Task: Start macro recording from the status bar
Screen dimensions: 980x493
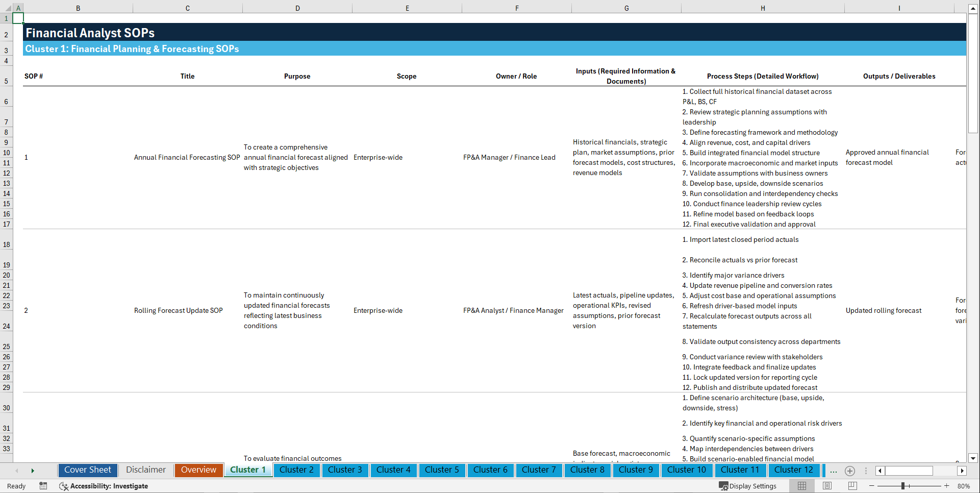Action: pos(43,486)
